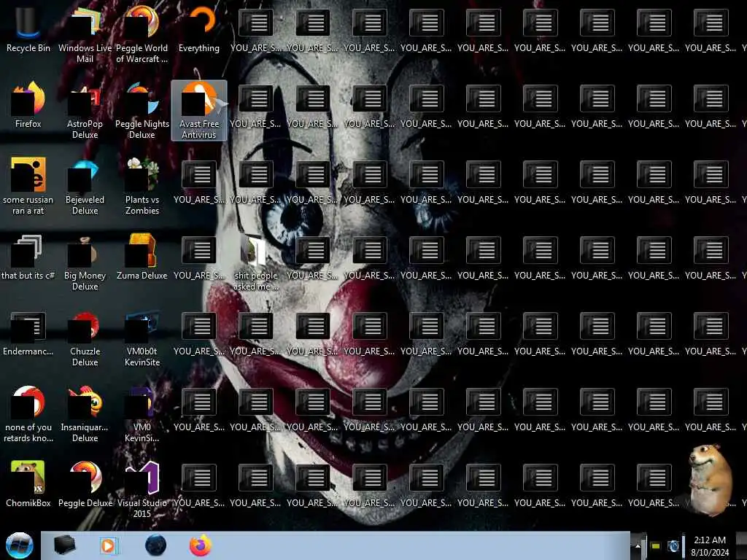Select Visual Studio 2015 desktop icon
Screen dimensions: 747x560
click(142, 489)
